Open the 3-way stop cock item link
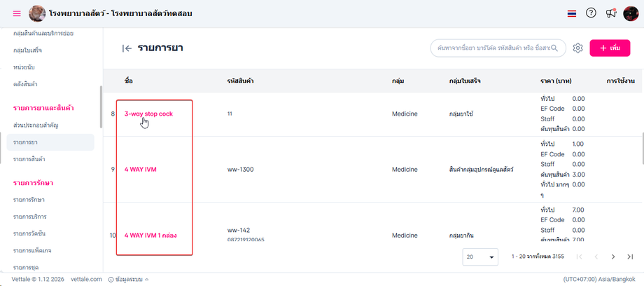This screenshot has width=644, height=286. click(x=148, y=113)
